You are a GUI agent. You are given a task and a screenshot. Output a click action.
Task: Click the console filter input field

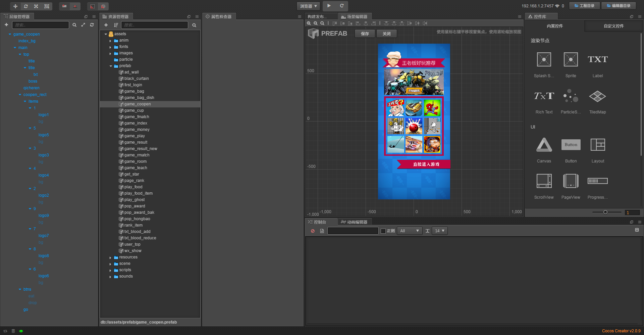click(x=353, y=231)
